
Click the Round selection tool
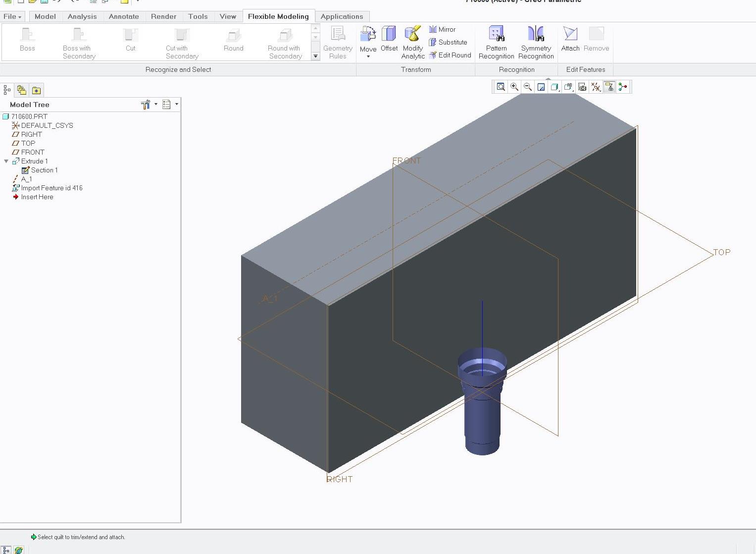(x=233, y=39)
